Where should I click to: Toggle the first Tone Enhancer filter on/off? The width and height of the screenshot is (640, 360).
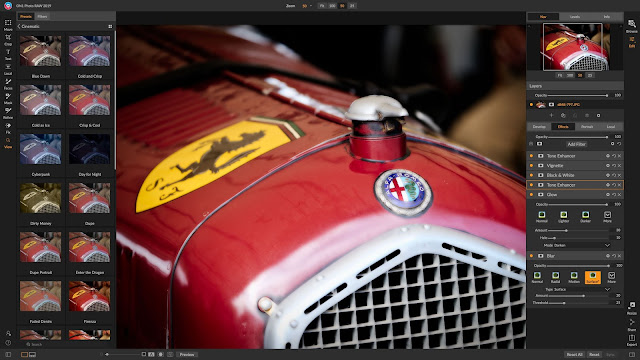tap(531, 156)
